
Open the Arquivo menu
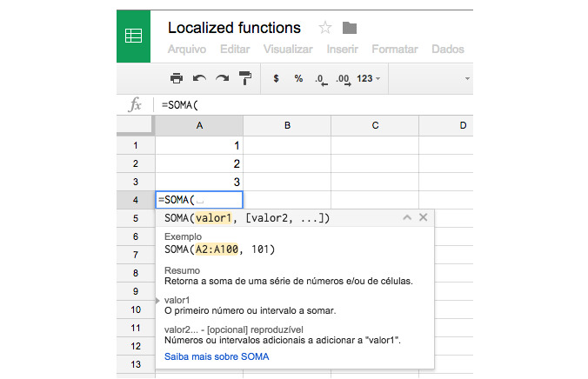(187, 50)
